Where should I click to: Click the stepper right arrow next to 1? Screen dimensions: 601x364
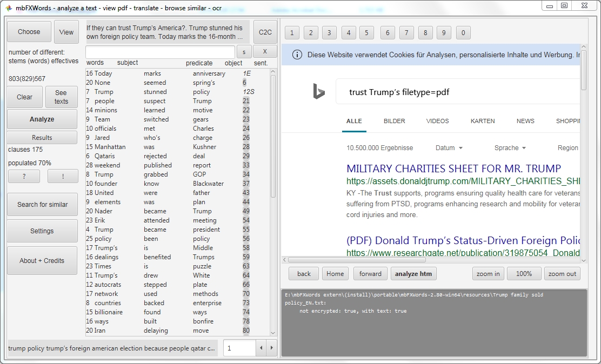272,348
